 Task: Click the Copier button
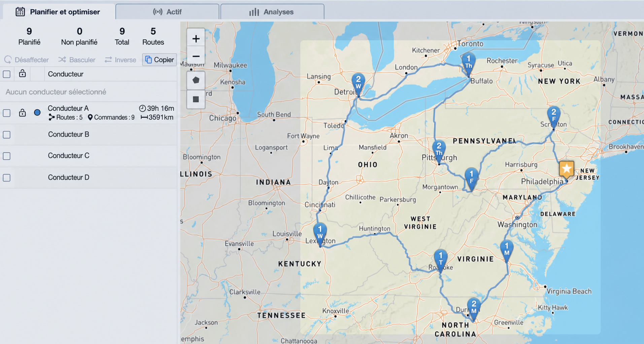(x=159, y=60)
